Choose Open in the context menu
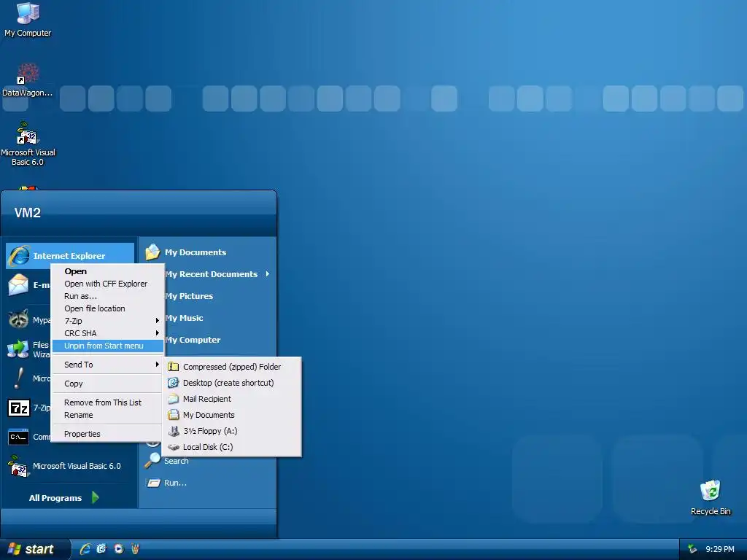 (x=108, y=271)
